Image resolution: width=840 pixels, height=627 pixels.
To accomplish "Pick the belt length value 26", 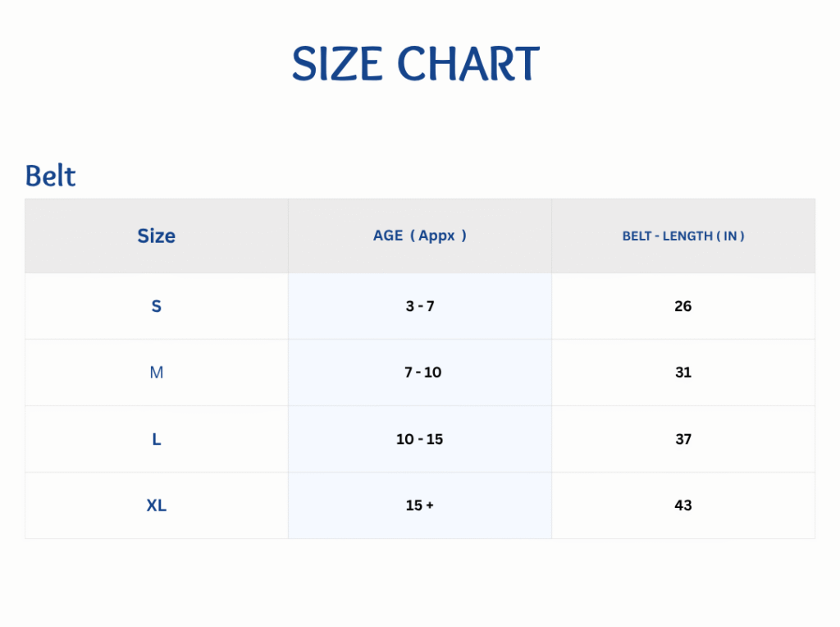I will click(x=682, y=306).
